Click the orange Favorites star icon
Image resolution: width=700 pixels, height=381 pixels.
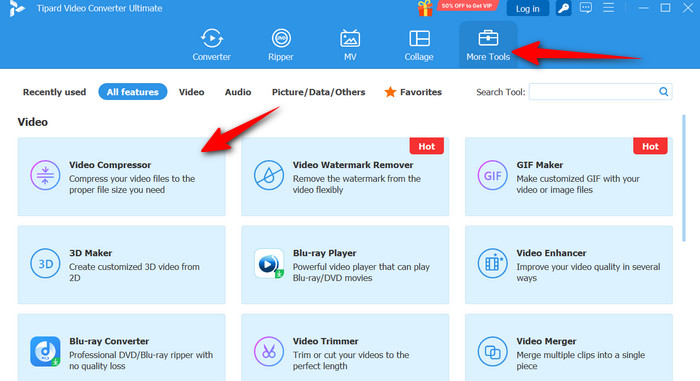(390, 92)
